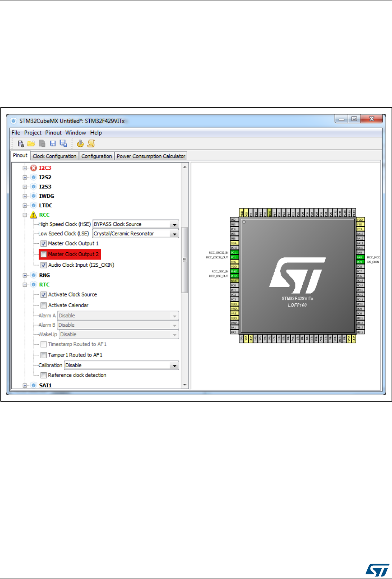Select pin PA13 on the chip

360,234
